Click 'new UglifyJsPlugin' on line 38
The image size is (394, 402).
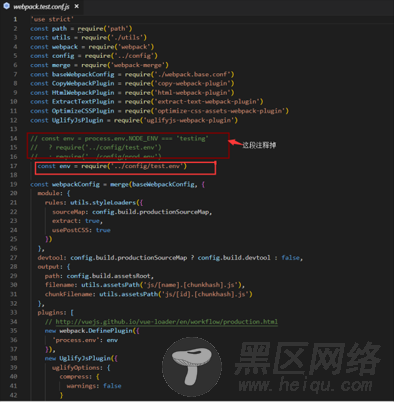[78, 358]
